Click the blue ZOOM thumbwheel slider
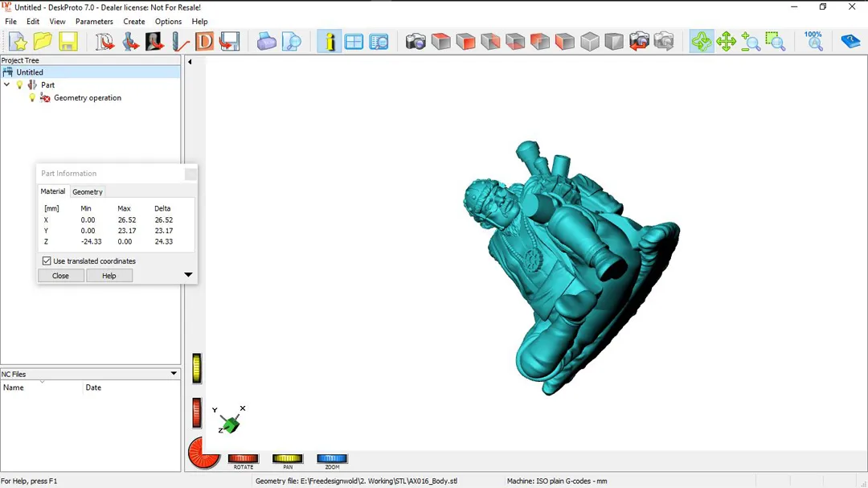Viewport: 868px width, 488px height. point(332,459)
